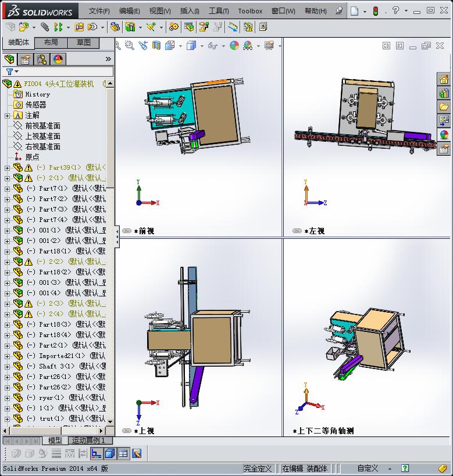The image size is (453, 476).
Task: Click the rebuild traffic light icon
Action: (376, 11)
